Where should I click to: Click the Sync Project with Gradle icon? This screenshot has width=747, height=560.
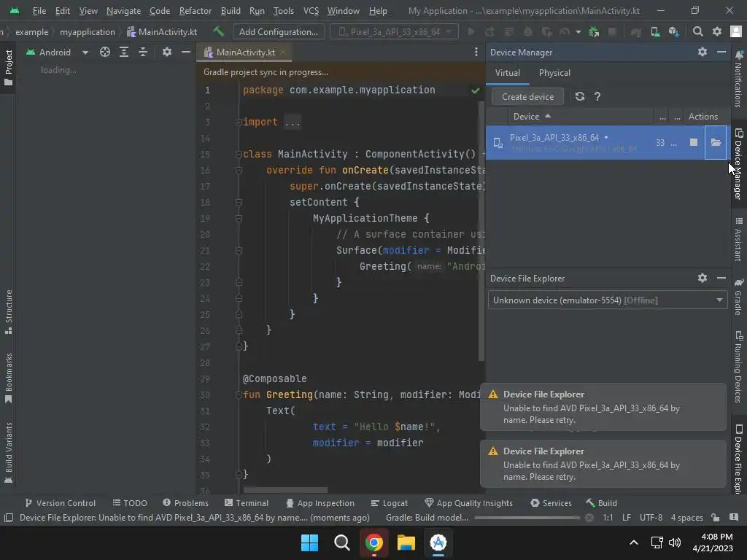pos(636,31)
